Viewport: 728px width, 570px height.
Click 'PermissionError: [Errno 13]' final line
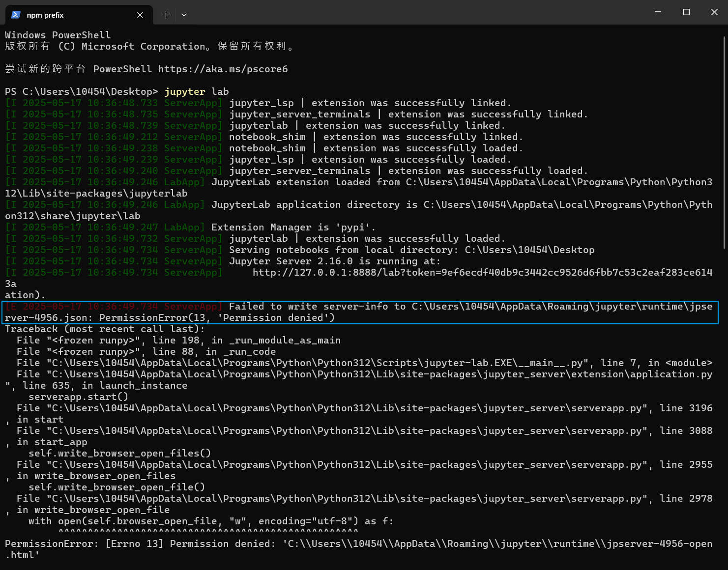[359, 549]
